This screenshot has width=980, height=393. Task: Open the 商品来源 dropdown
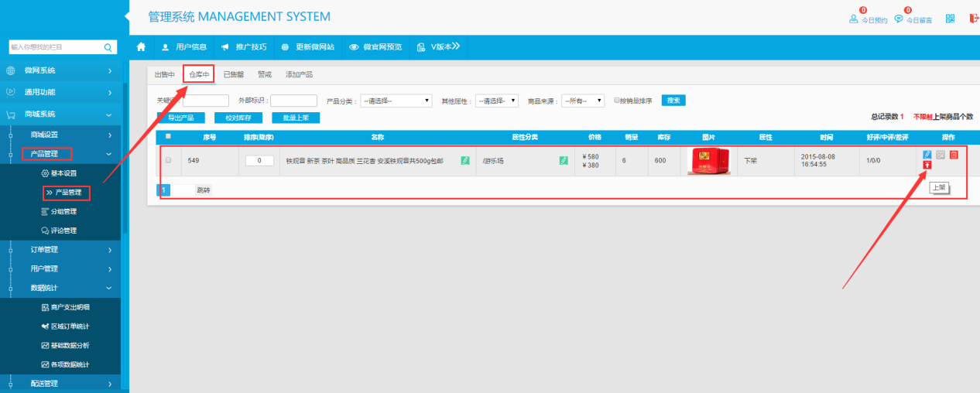(x=584, y=101)
